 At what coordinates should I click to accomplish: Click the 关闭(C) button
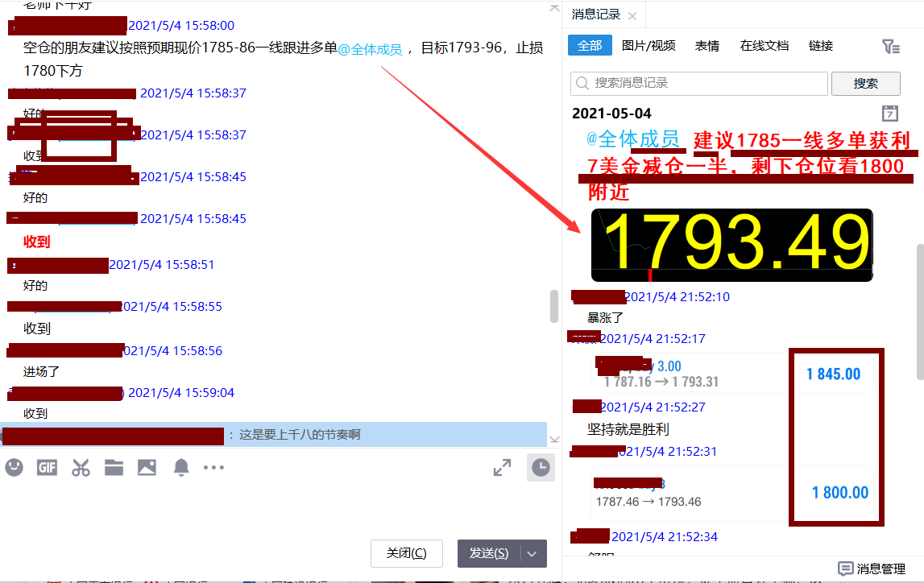407,553
